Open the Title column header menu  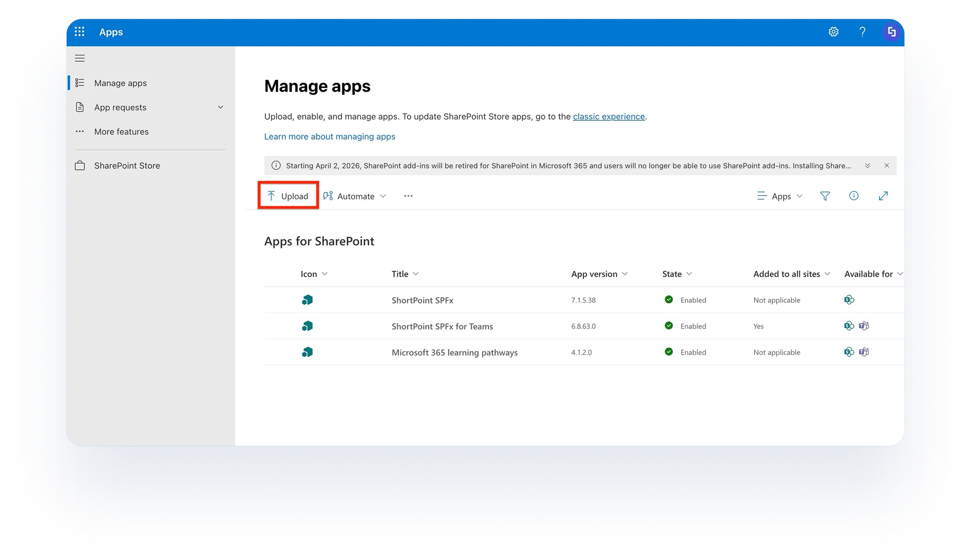click(x=405, y=274)
